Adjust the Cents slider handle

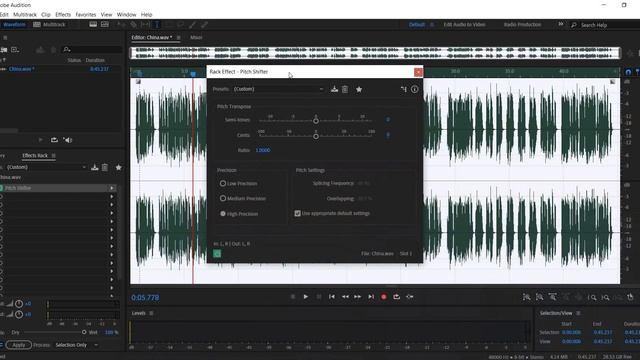[316, 136]
